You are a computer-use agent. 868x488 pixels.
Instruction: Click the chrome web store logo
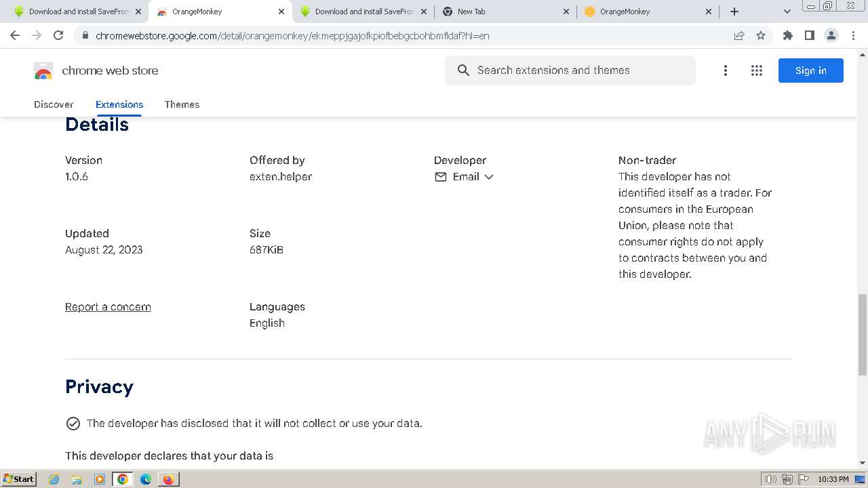96,70
